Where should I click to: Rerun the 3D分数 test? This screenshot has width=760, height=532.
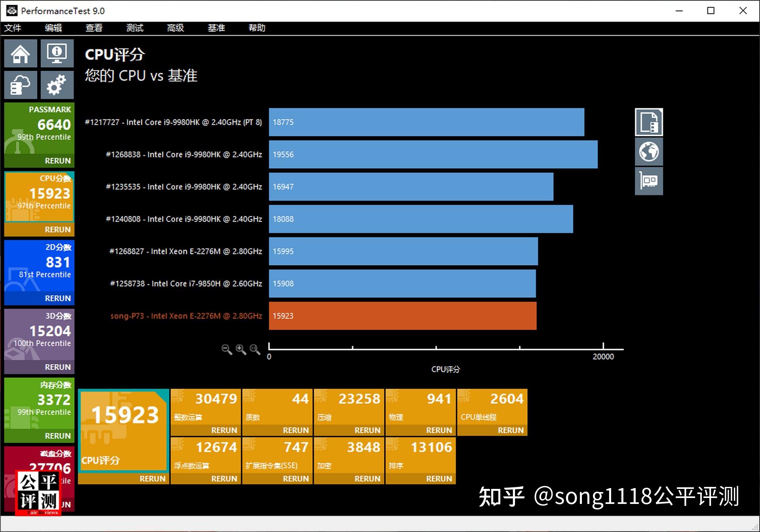(39, 367)
